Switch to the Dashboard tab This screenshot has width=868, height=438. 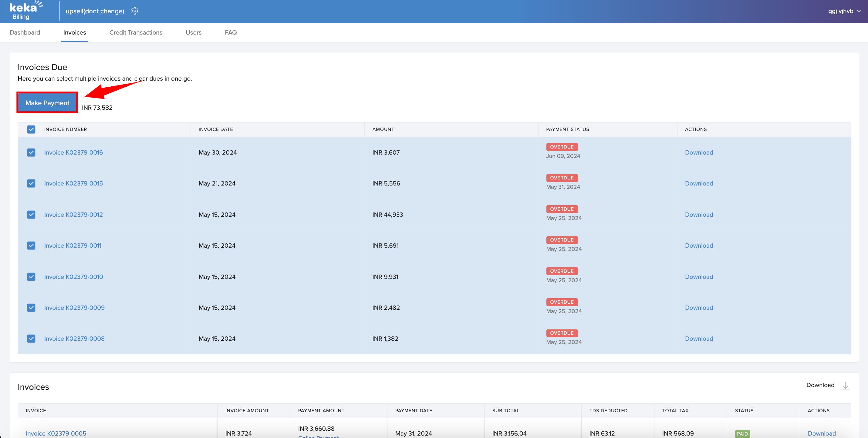(x=25, y=33)
